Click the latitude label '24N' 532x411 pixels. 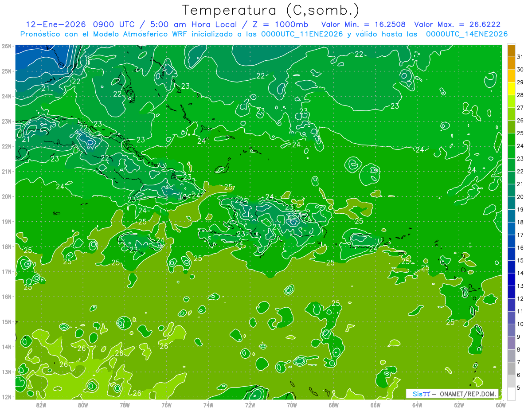[7, 96]
